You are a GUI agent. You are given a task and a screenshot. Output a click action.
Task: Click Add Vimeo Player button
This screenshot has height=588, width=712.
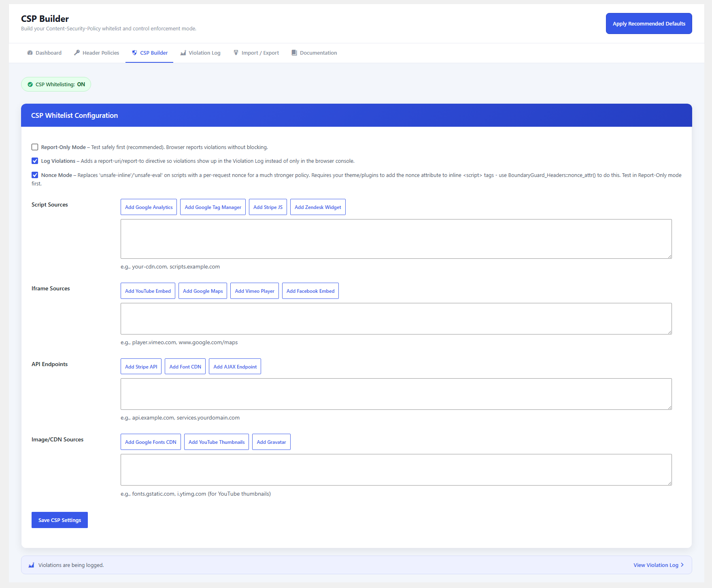pyautogui.click(x=255, y=291)
